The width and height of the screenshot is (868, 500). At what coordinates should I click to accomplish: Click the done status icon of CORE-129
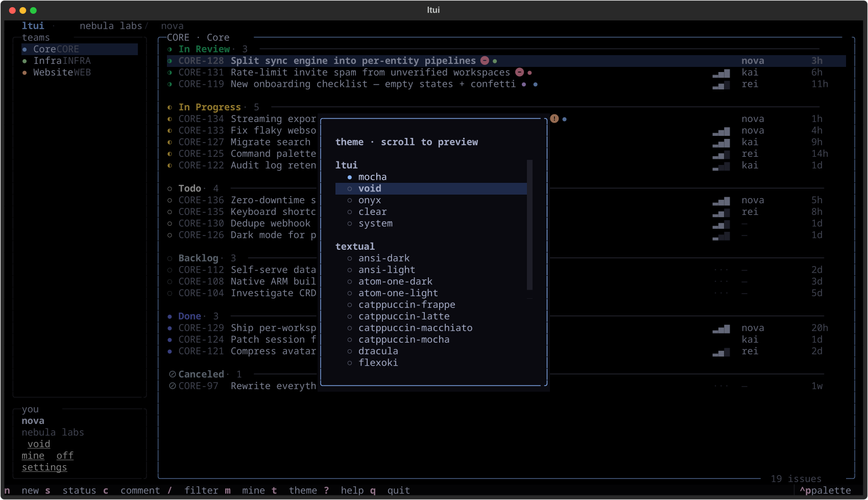(x=170, y=328)
